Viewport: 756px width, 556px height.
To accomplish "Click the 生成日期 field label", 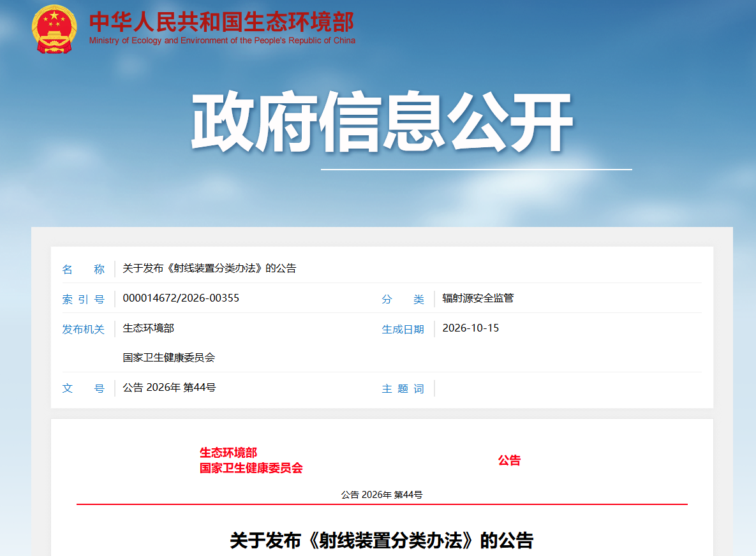I will (x=403, y=329).
